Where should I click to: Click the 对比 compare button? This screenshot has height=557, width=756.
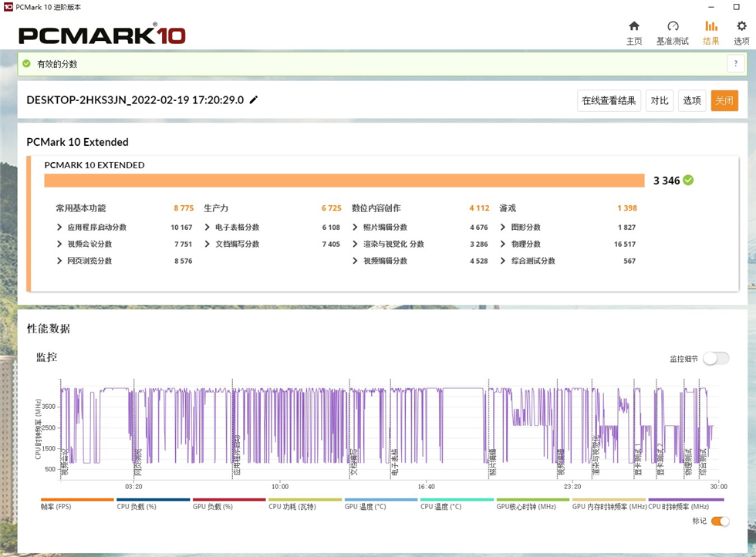point(660,100)
